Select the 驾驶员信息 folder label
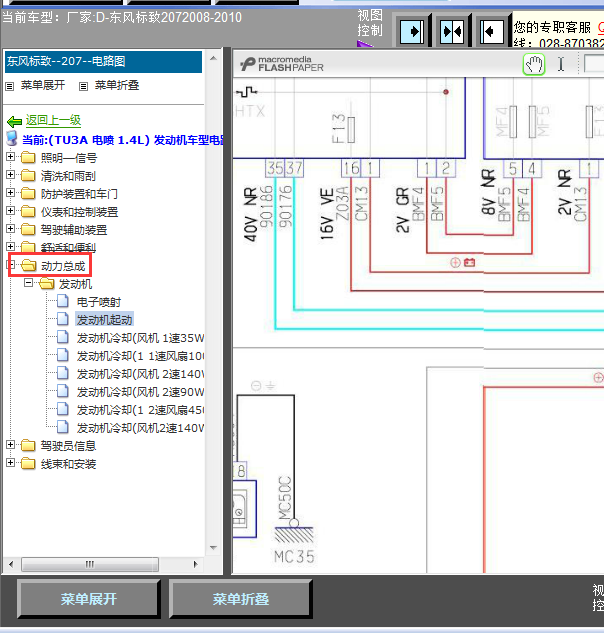 coord(68,446)
